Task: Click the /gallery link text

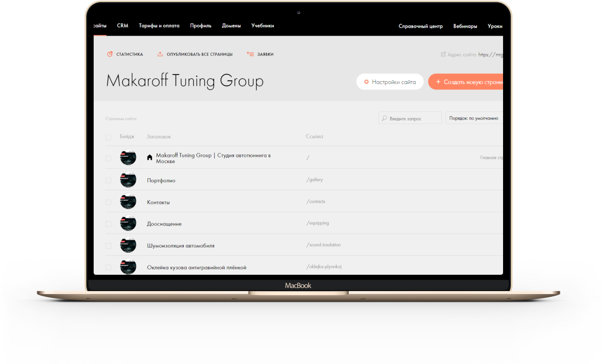Action: pyautogui.click(x=315, y=180)
